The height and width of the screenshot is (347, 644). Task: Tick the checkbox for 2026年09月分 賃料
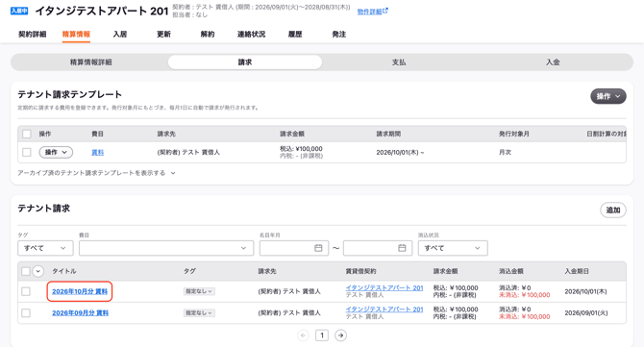[x=26, y=313]
